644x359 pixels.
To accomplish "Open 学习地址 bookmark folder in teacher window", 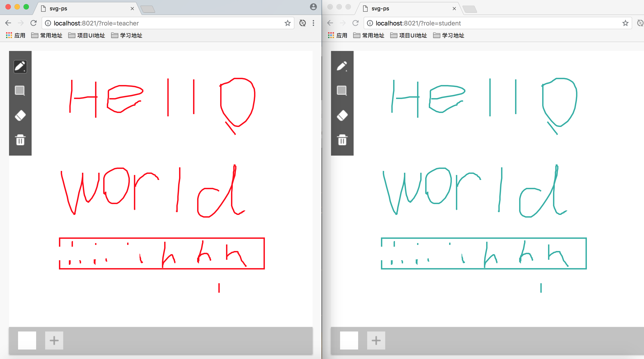I will pos(127,35).
